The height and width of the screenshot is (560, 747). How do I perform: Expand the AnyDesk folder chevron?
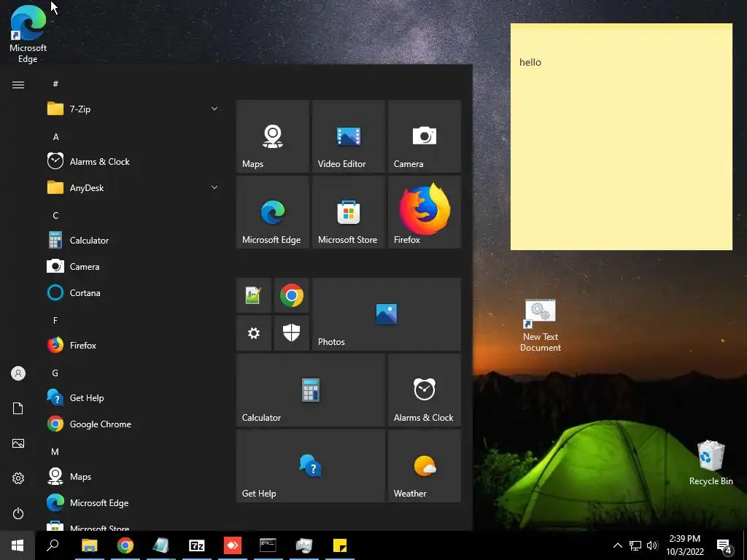[214, 187]
